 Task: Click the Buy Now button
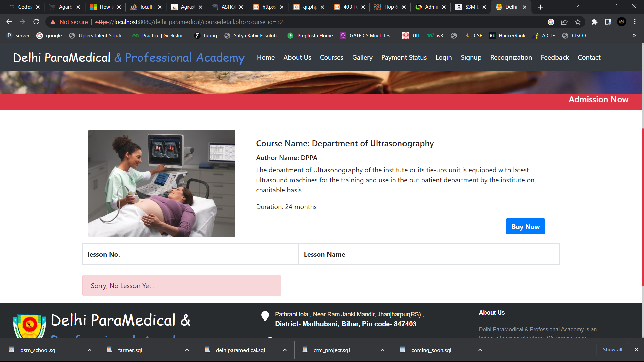click(525, 227)
